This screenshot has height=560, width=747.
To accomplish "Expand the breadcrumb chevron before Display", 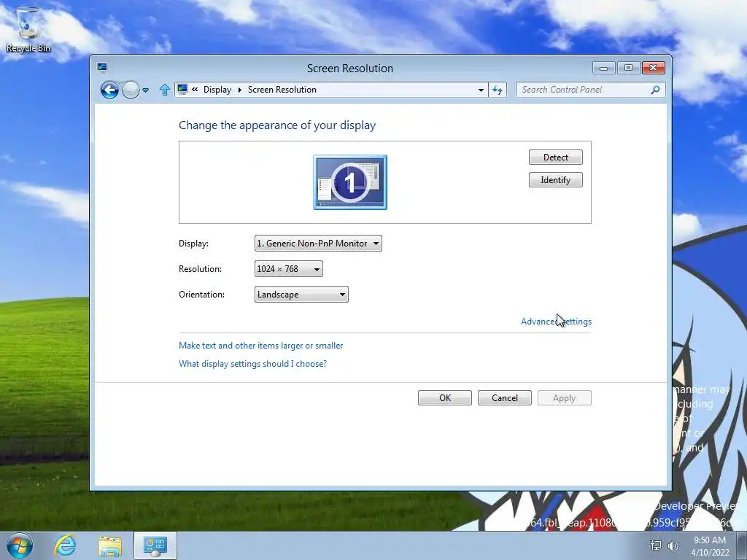I will (x=195, y=90).
